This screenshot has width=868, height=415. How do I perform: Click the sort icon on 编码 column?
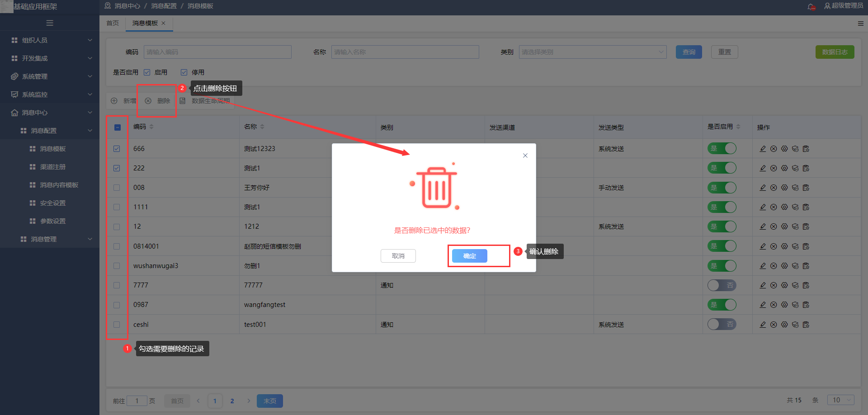pyautogui.click(x=151, y=127)
